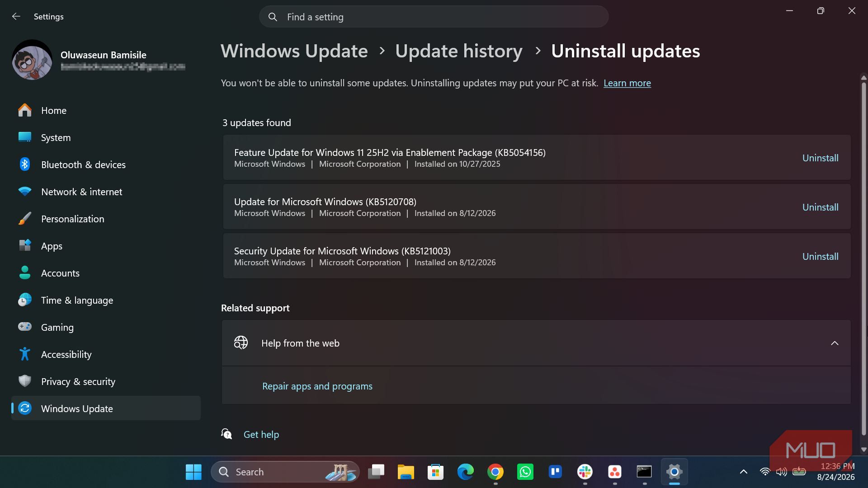Open Wi-Fi network tray icon
This screenshot has height=488, width=868.
coord(765,472)
